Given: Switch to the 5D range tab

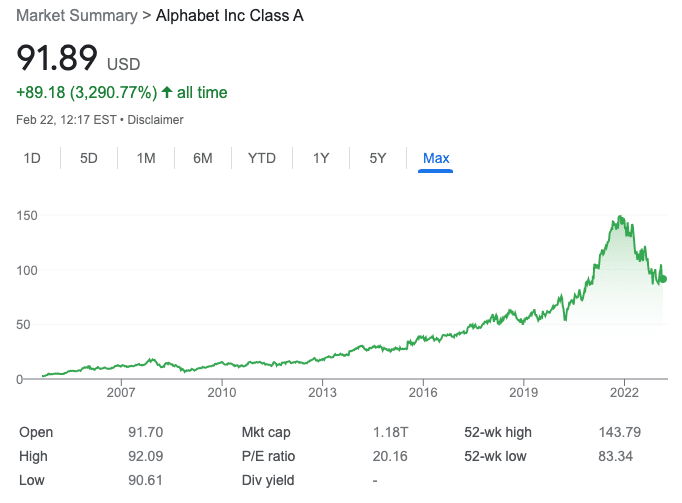Looking at the screenshot, I should 89,158.
